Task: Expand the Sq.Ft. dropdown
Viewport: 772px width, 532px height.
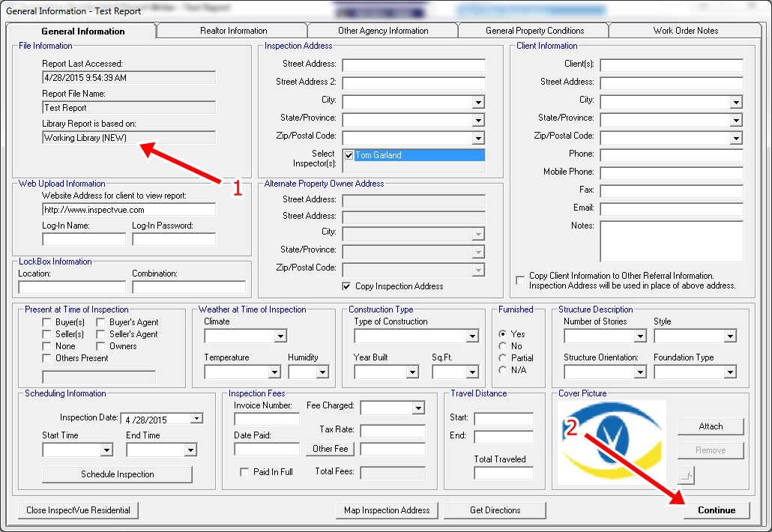Action: [472, 372]
